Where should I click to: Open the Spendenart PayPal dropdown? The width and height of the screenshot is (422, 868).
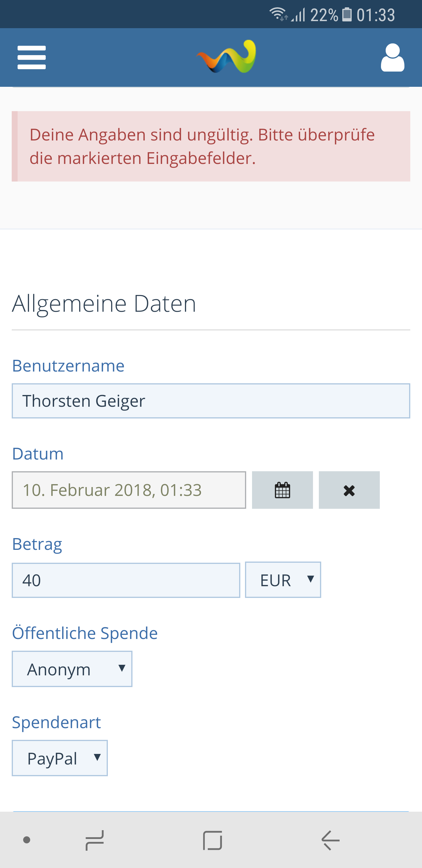tap(60, 758)
